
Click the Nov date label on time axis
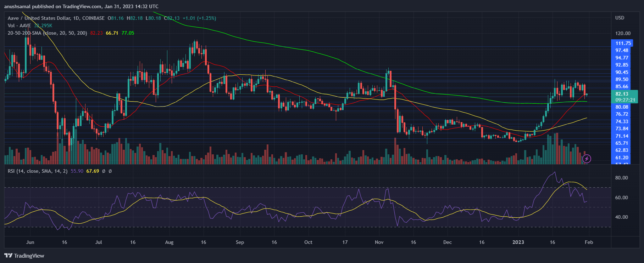point(379,242)
